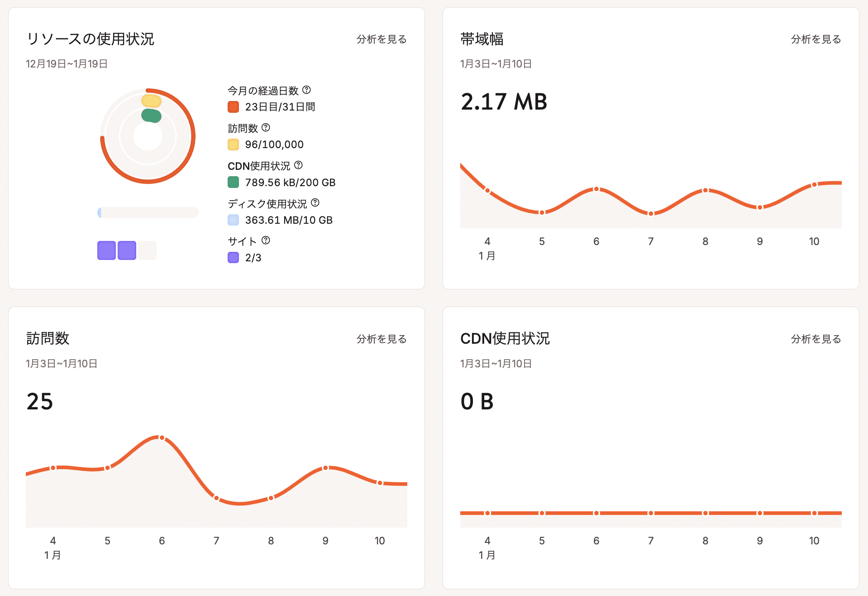The image size is (868, 596).
Task: Click the yellow visits arc in donut
Action: pos(151,101)
